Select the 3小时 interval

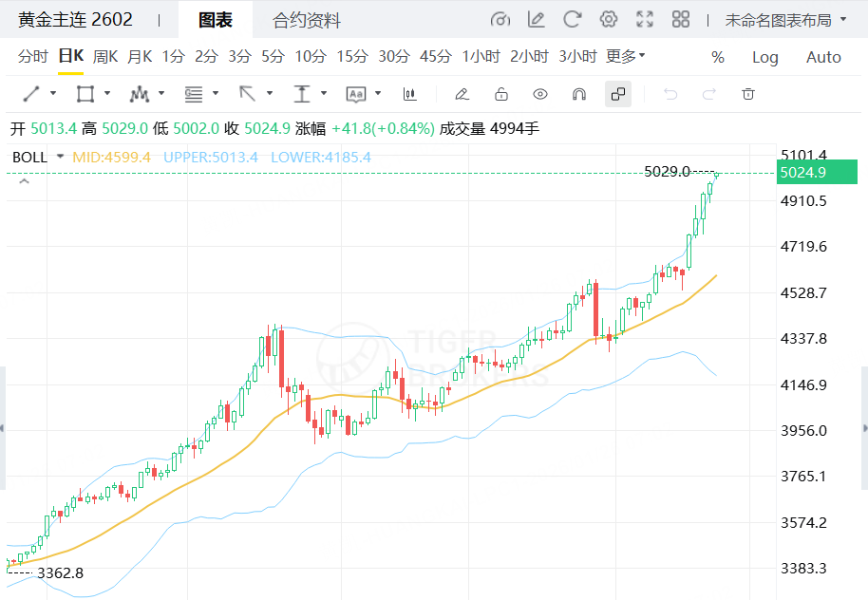pyautogui.click(x=578, y=56)
